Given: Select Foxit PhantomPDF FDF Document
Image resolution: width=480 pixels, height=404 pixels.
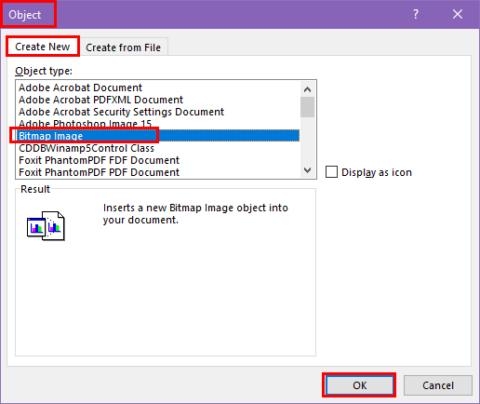Looking at the screenshot, I should point(158,160).
